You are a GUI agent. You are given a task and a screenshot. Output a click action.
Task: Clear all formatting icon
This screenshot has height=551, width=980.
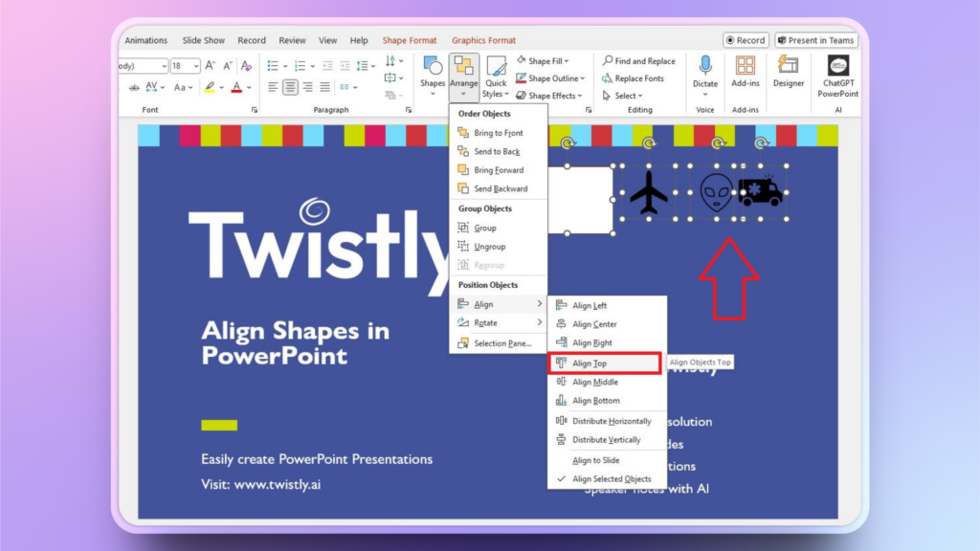[246, 66]
